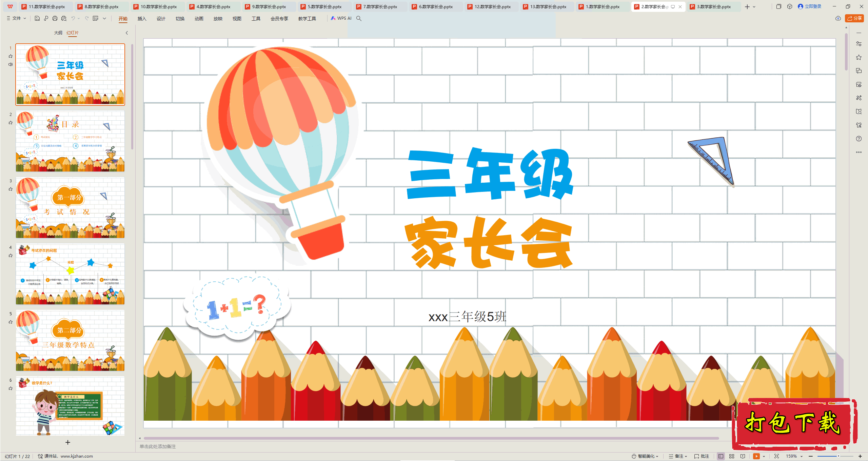Select slide 4 考试存在的问题 thumbnail
Viewport: 868px width, 461px height.
(70, 274)
